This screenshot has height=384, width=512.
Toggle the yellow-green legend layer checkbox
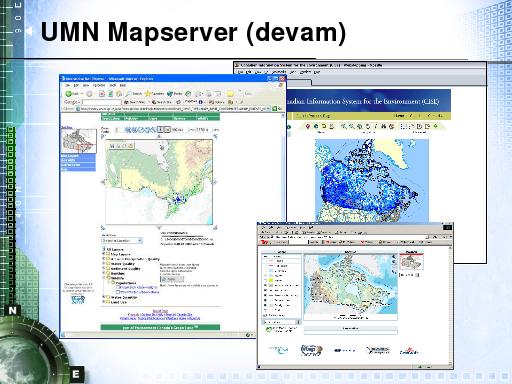[x=266, y=280]
